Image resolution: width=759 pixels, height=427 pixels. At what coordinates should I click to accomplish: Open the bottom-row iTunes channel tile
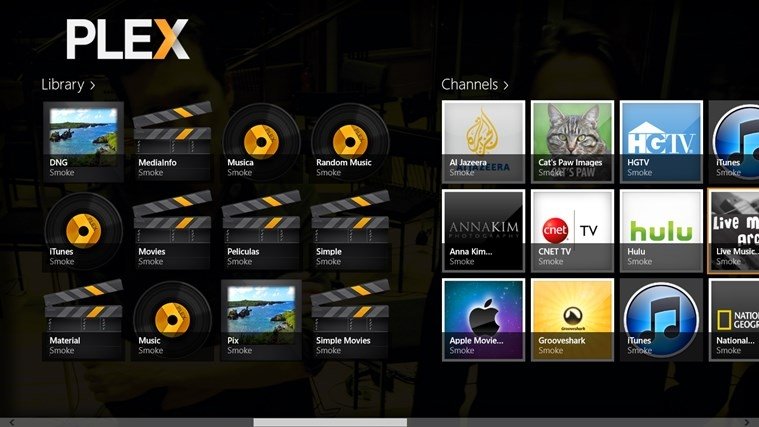[x=661, y=320]
